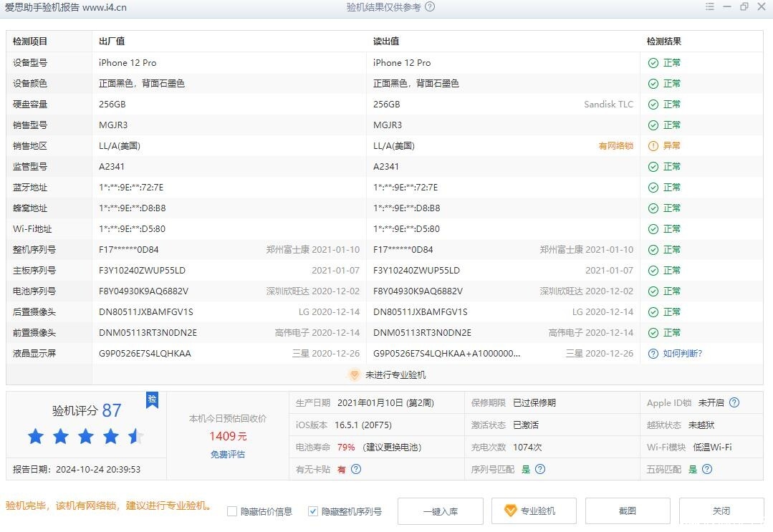The image size is (773, 532).
Task: Click the shield icon beside 未进行专业验机
Action: (x=354, y=375)
